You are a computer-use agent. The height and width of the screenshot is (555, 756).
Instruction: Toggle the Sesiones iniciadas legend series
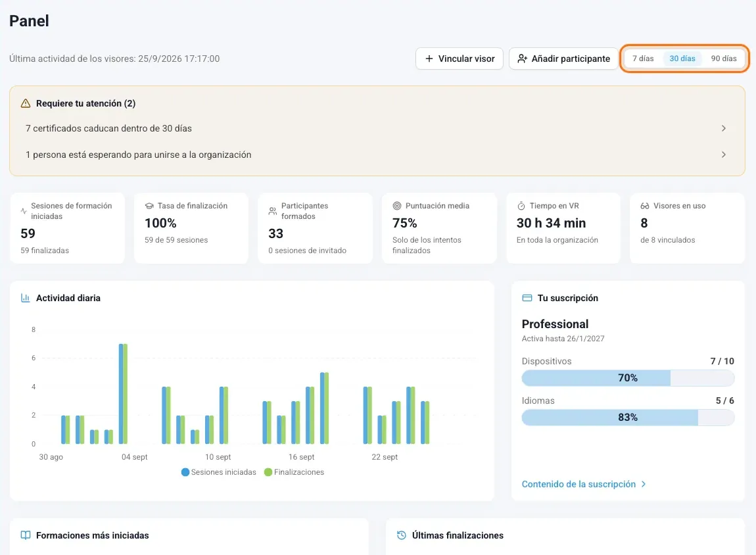click(219, 472)
